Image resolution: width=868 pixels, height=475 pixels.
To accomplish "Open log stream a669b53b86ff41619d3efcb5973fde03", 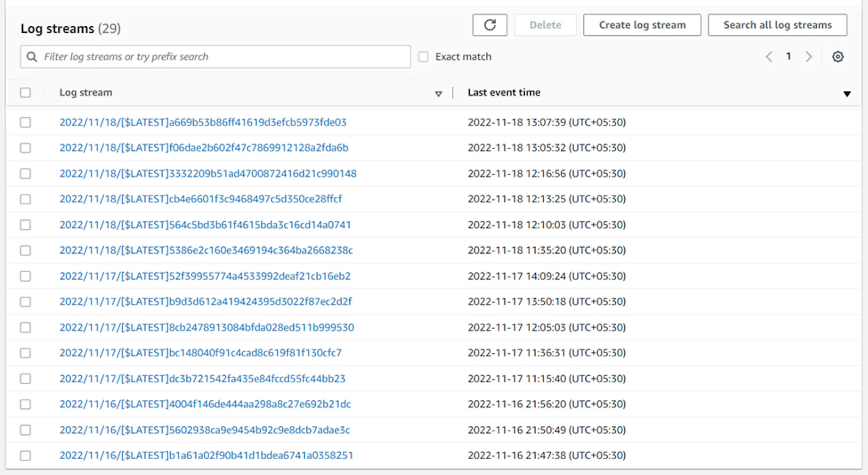I will (203, 122).
